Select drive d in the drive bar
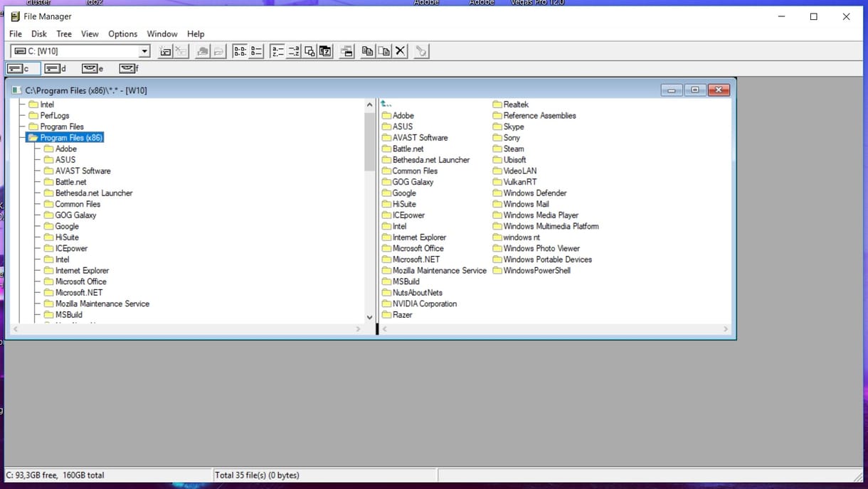This screenshot has width=868, height=489. pyautogui.click(x=55, y=69)
